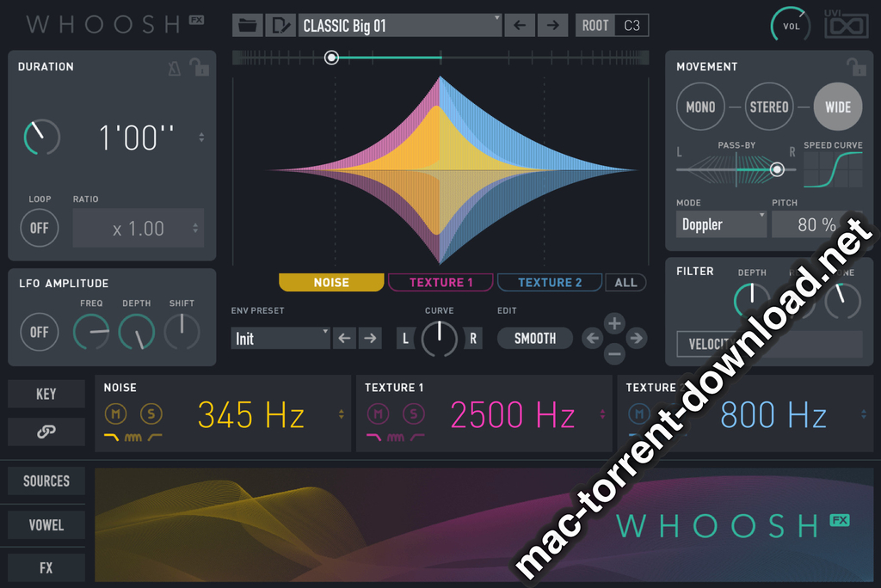This screenshot has width=881, height=588.
Task: Select previous ENV preset arrow
Action: tap(344, 338)
